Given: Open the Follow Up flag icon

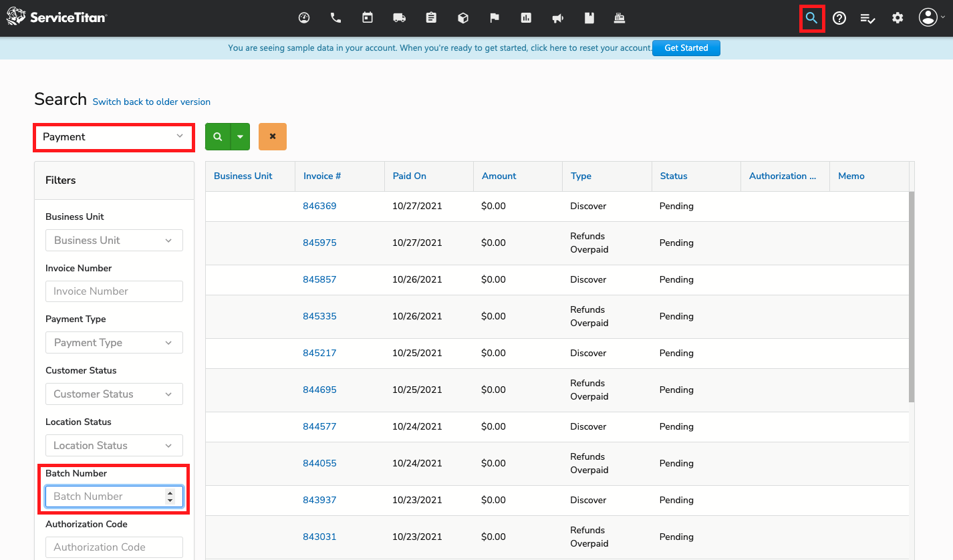Looking at the screenshot, I should click(x=495, y=18).
